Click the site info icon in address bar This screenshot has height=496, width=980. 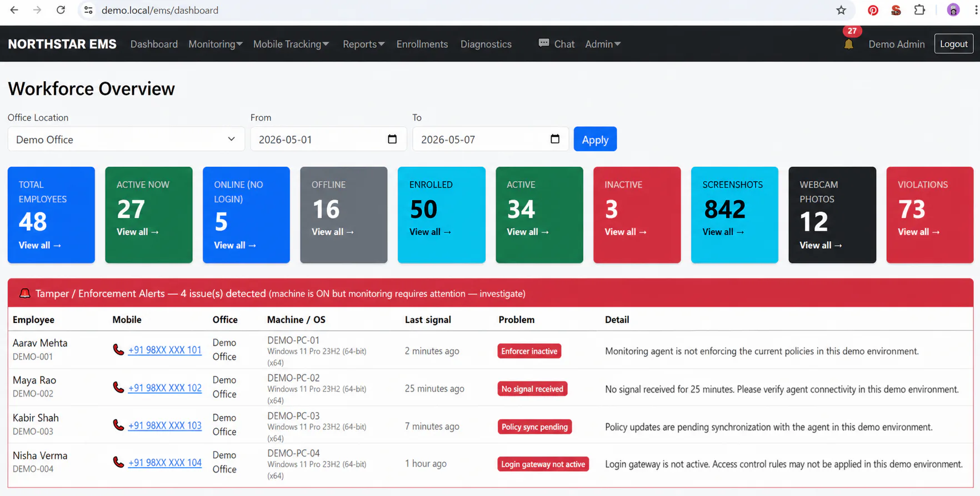88,10
